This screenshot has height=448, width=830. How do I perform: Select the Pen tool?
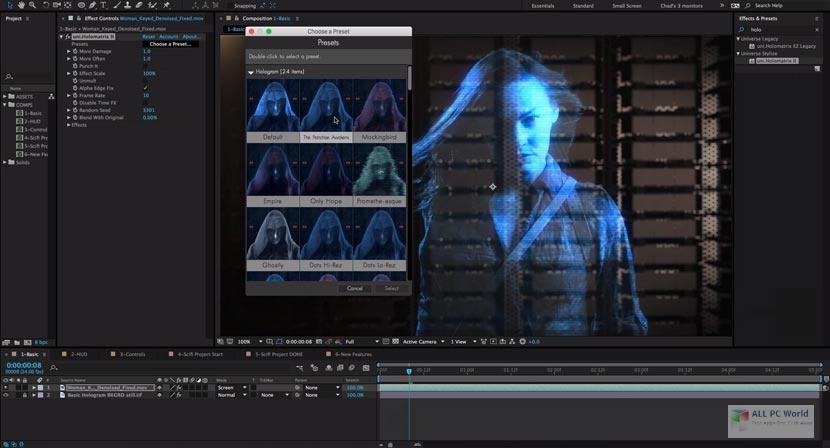pyautogui.click(x=93, y=5)
